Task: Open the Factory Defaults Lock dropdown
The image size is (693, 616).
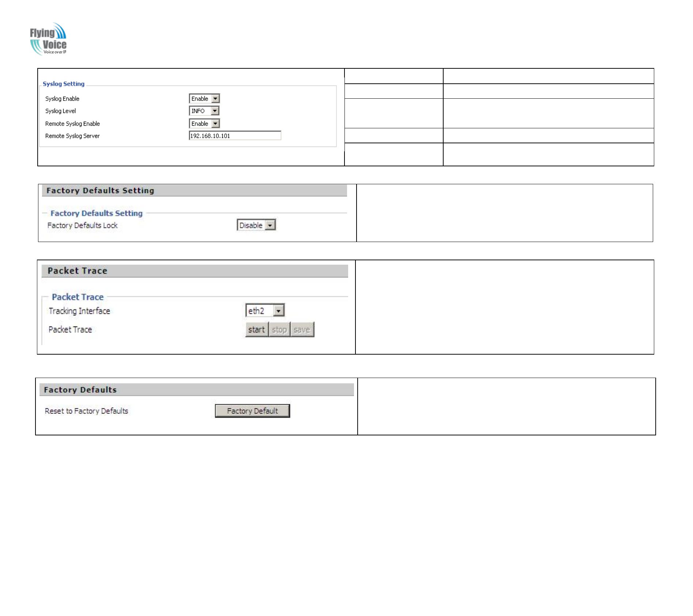Action: coord(256,225)
